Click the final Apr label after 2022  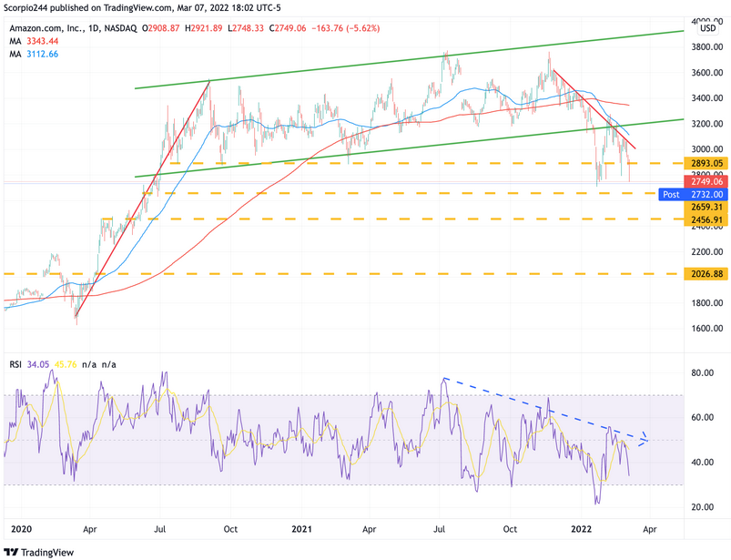tap(650, 529)
